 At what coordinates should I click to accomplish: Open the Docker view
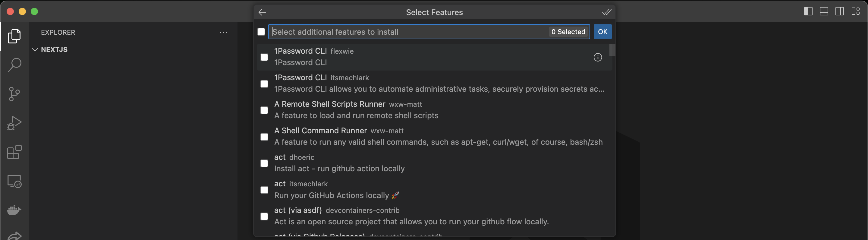pyautogui.click(x=14, y=210)
